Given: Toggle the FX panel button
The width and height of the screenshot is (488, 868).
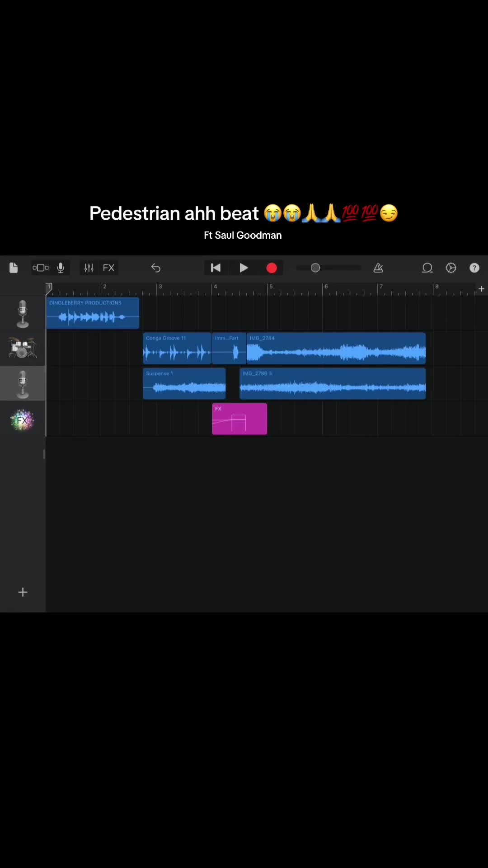Looking at the screenshot, I should pyautogui.click(x=108, y=268).
